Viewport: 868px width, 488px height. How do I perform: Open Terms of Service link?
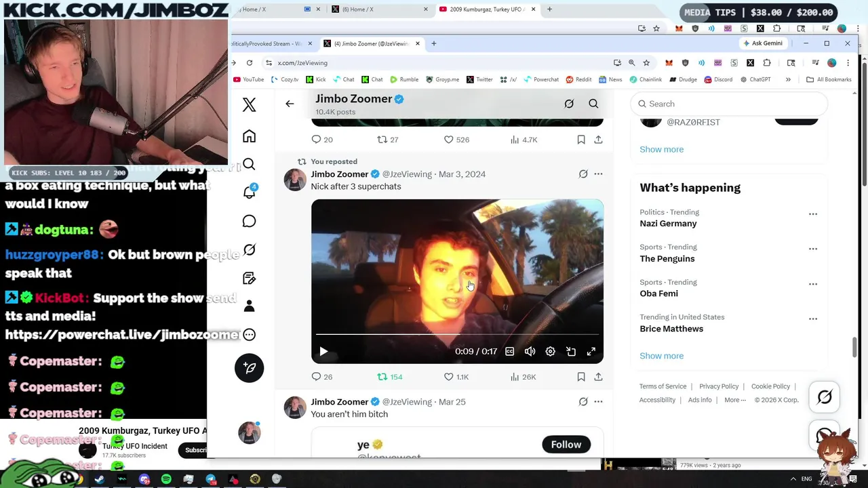[663, 386]
